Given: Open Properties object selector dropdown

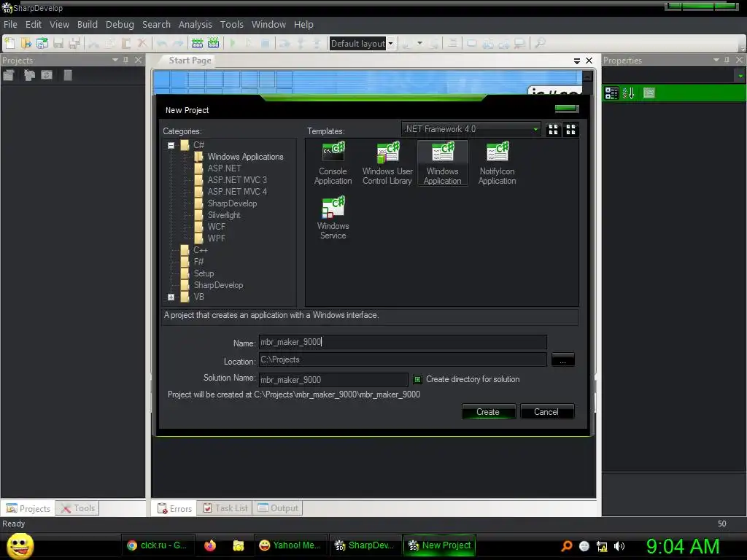Looking at the screenshot, I should click(740, 76).
